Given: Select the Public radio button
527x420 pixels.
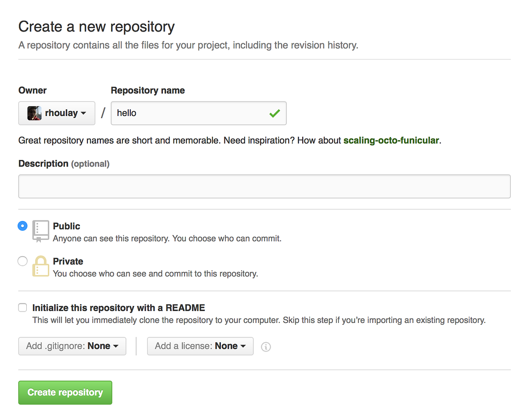Looking at the screenshot, I should [x=22, y=226].
